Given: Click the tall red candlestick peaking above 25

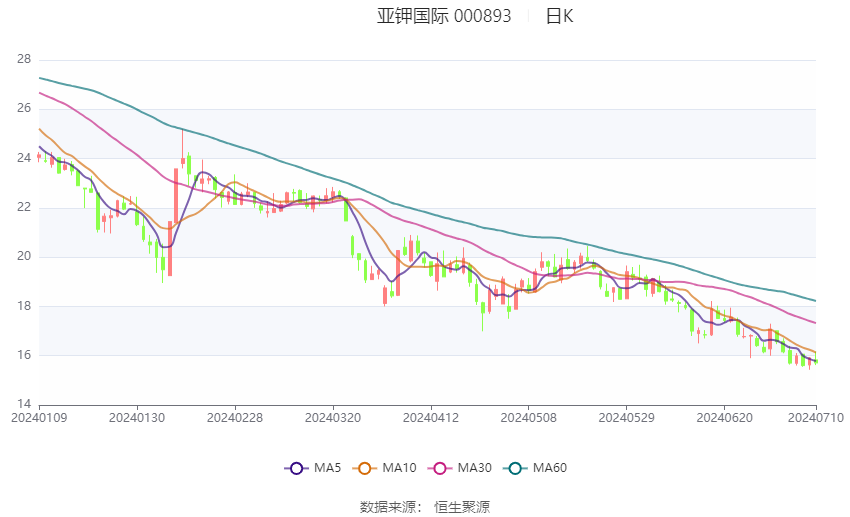Looking at the screenshot, I should tap(183, 148).
